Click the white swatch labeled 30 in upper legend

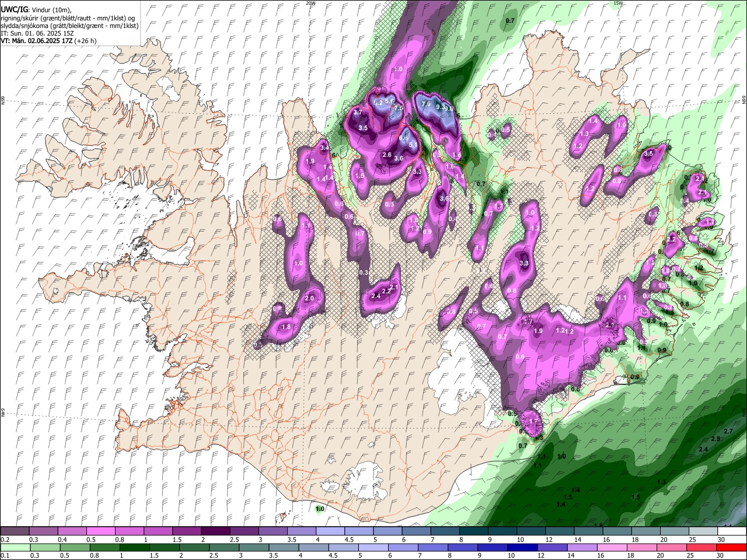tap(731, 531)
